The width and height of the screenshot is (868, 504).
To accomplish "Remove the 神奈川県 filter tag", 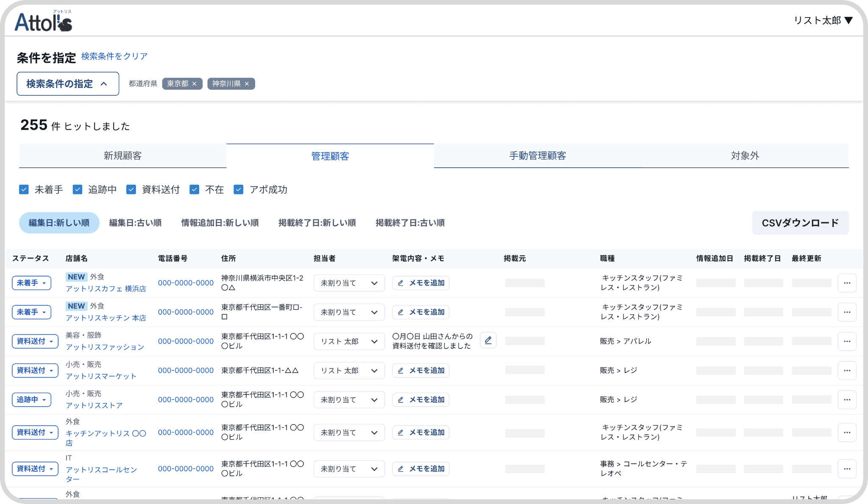I will (x=247, y=84).
